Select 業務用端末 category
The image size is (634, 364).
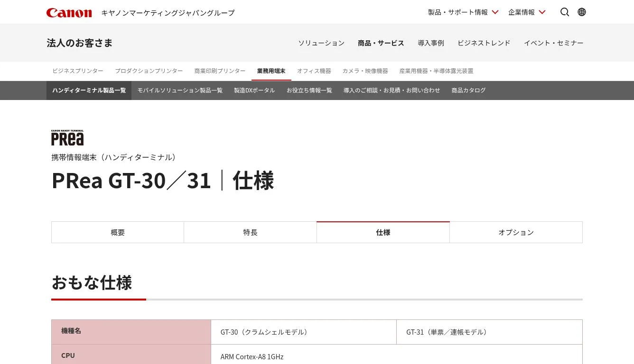point(271,71)
